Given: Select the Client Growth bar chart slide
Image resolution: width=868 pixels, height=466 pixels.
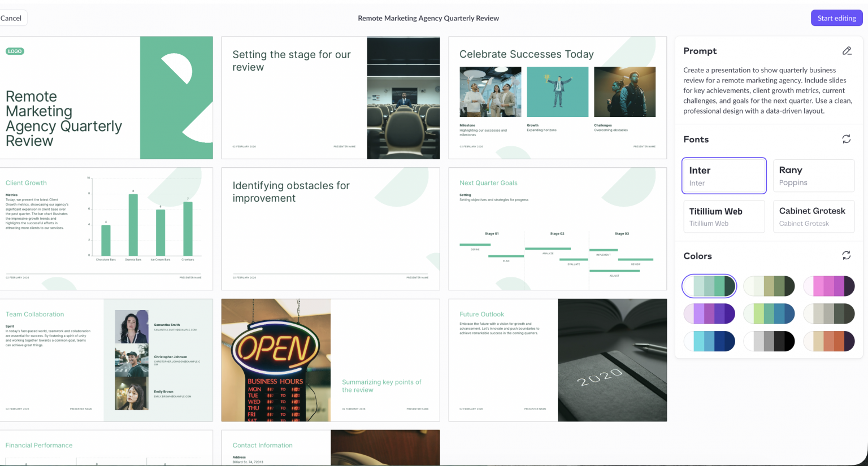Looking at the screenshot, I should 106,229.
